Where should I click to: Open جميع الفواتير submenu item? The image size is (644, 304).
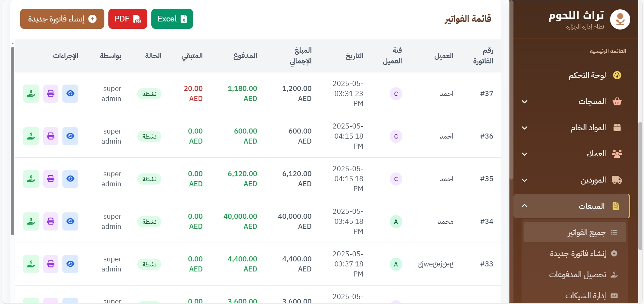click(587, 232)
